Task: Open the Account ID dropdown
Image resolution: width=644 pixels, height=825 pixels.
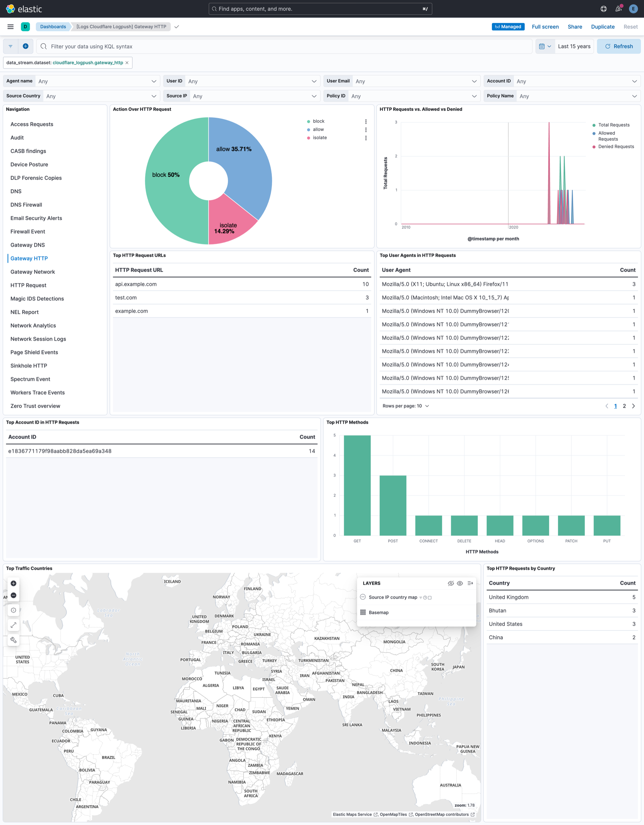Action: (577, 81)
